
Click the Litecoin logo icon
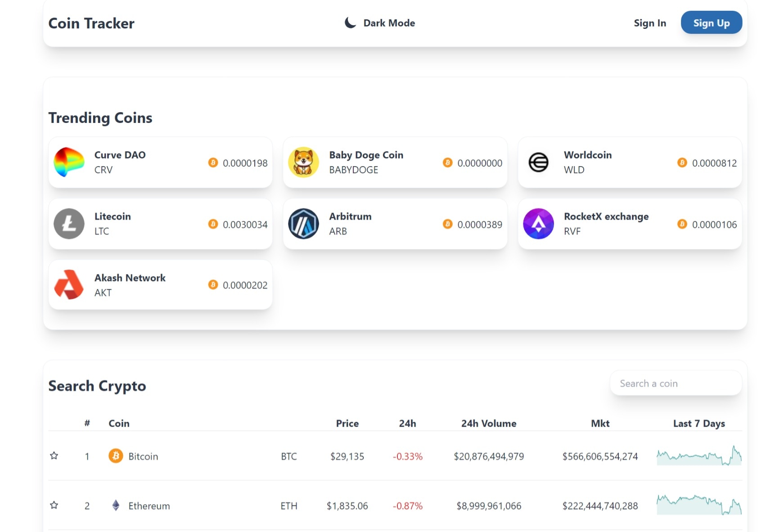(69, 224)
